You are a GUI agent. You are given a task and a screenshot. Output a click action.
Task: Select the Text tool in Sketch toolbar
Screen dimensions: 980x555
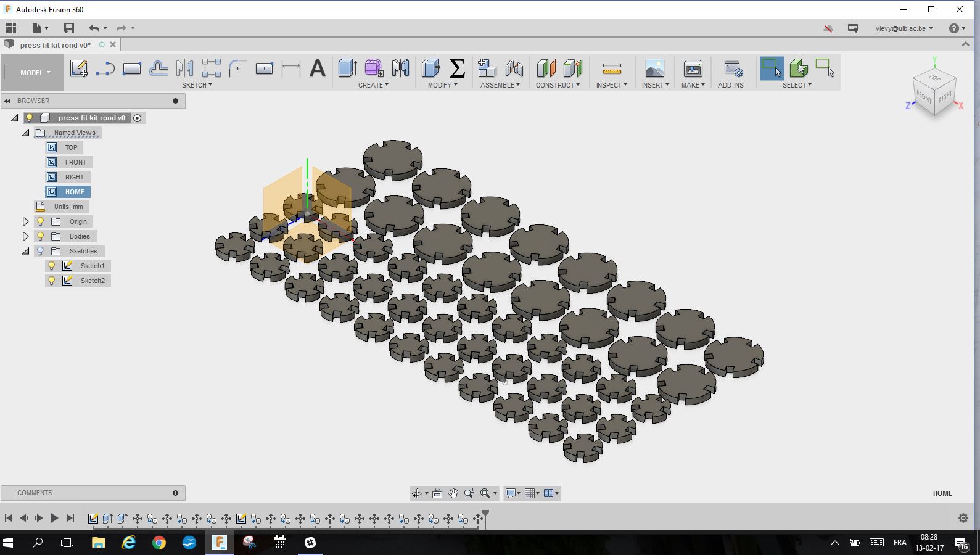click(x=317, y=68)
